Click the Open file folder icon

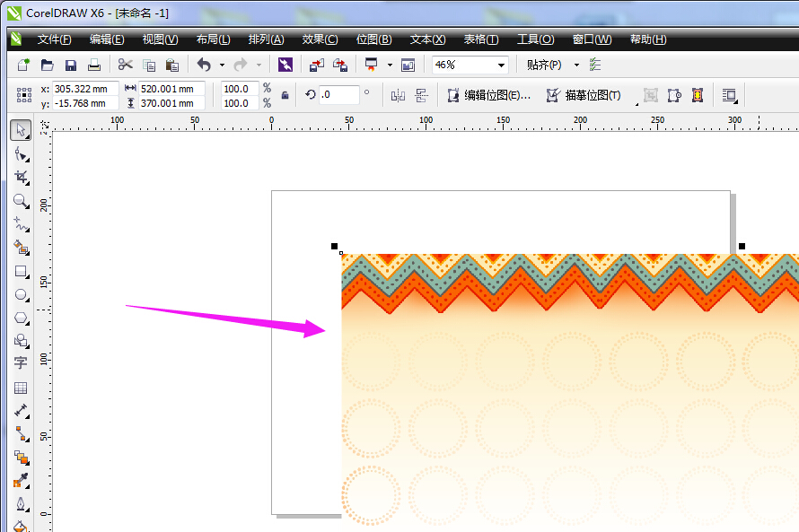point(47,65)
